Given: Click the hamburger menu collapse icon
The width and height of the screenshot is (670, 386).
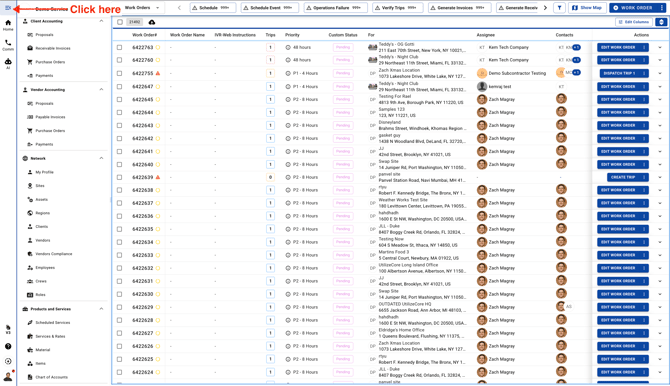Looking at the screenshot, I should (8, 8).
